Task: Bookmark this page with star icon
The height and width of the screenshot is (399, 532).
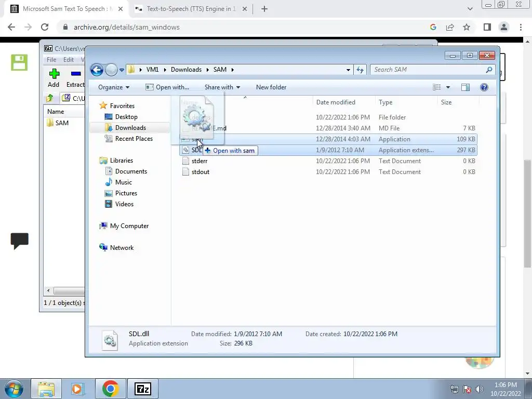Action: 467,27
